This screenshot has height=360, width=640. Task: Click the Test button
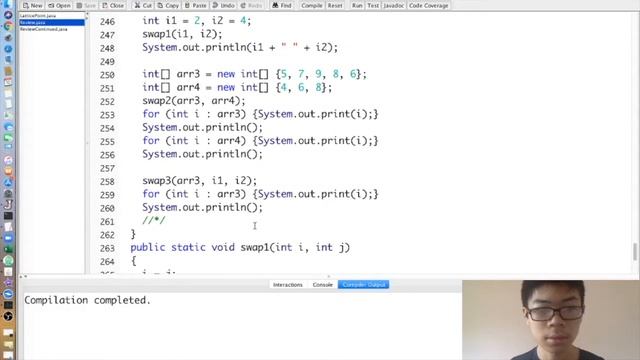coord(373,5)
